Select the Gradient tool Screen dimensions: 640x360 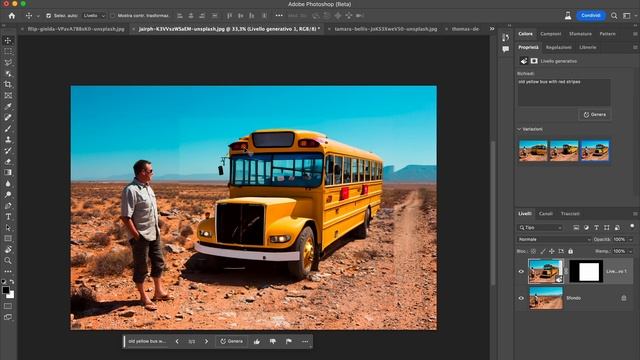pos(8,173)
